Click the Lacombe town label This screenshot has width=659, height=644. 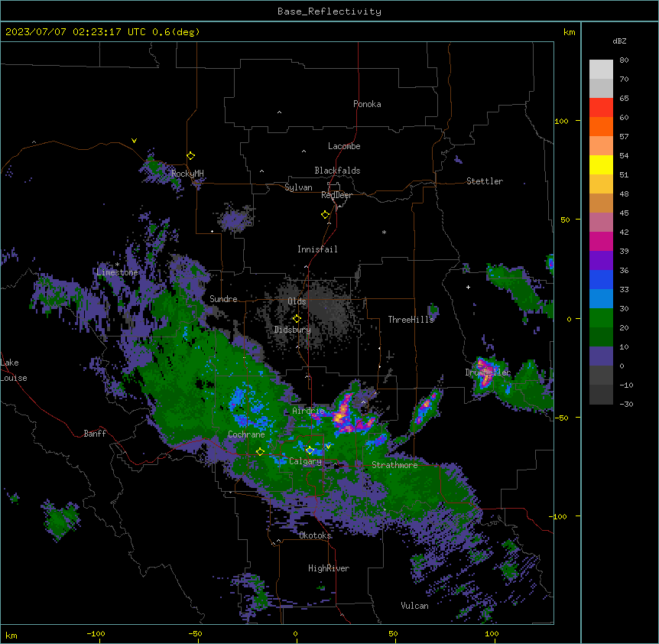tap(344, 146)
